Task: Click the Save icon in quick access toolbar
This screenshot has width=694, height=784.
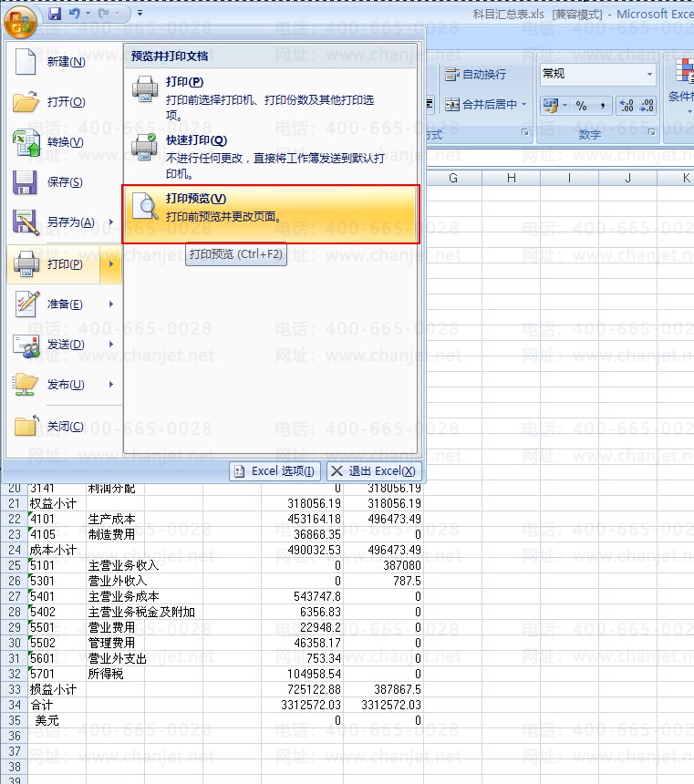Action: [55, 14]
